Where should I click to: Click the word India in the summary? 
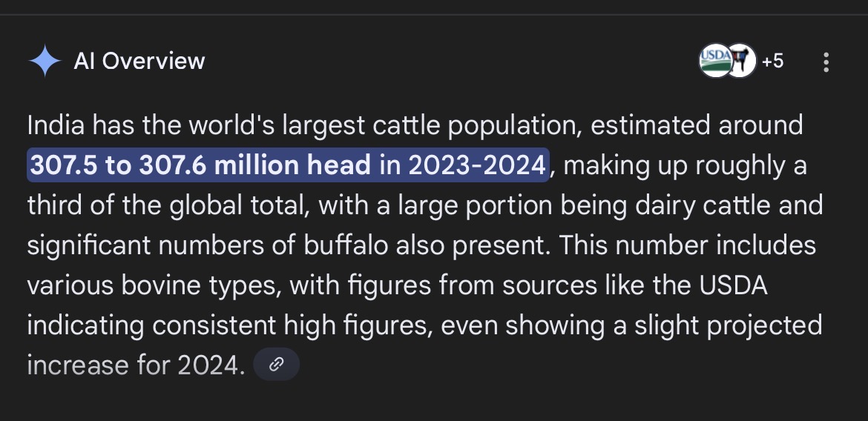[x=56, y=125]
